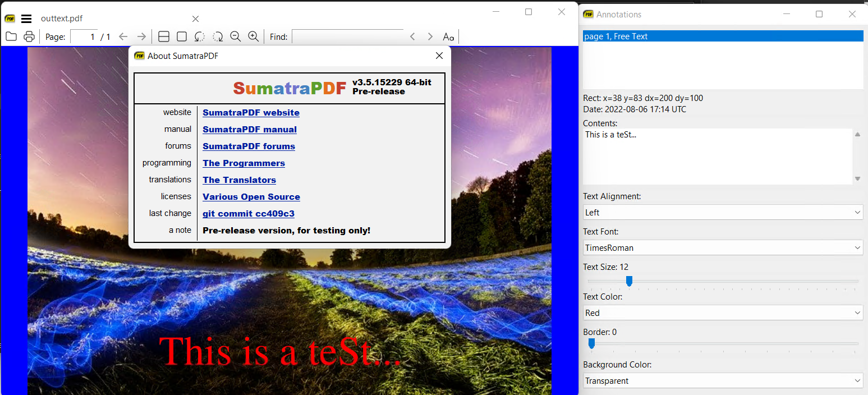
Task: Open the SumatraPDF manual link
Action: point(250,130)
